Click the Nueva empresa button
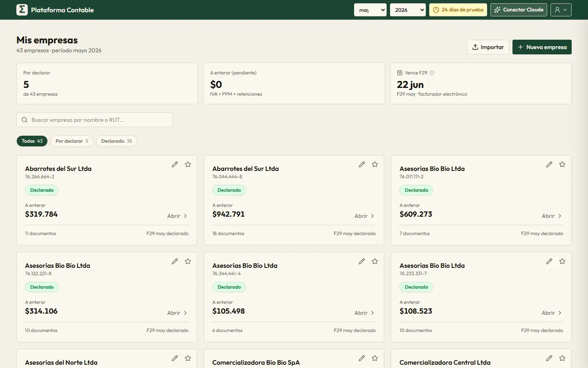The image size is (588, 368). click(x=542, y=47)
